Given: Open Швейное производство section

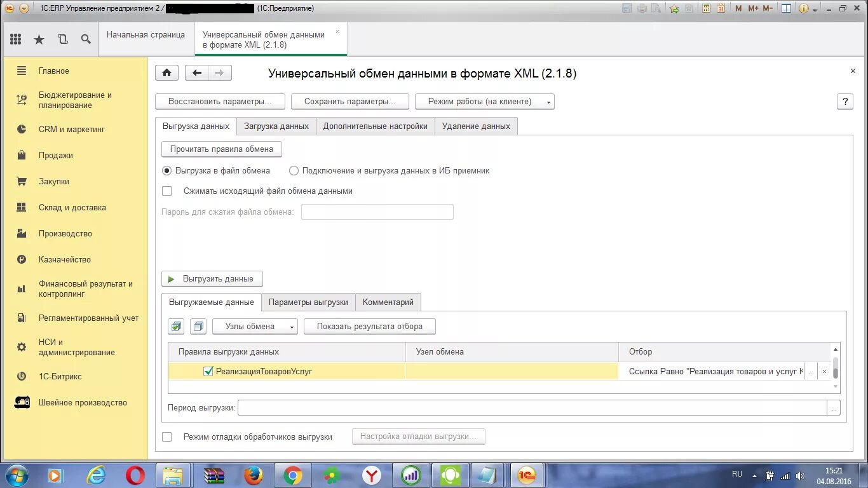Looking at the screenshot, I should tap(83, 402).
